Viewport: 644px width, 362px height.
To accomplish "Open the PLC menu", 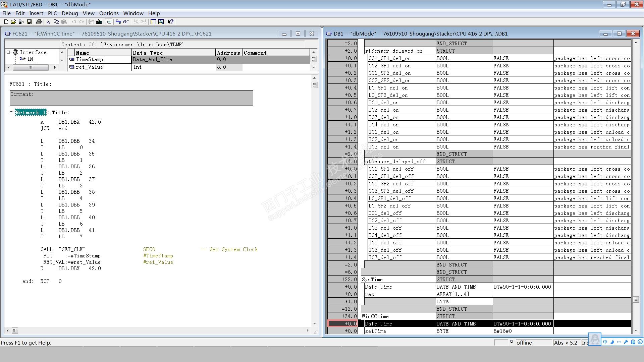I will click(52, 13).
